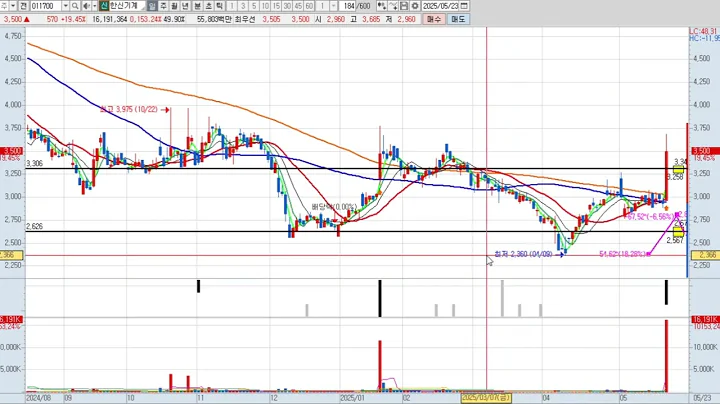The image size is (720, 404).
Task: Click the 2025/03/07 crosshair date marker
Action: 486,398
